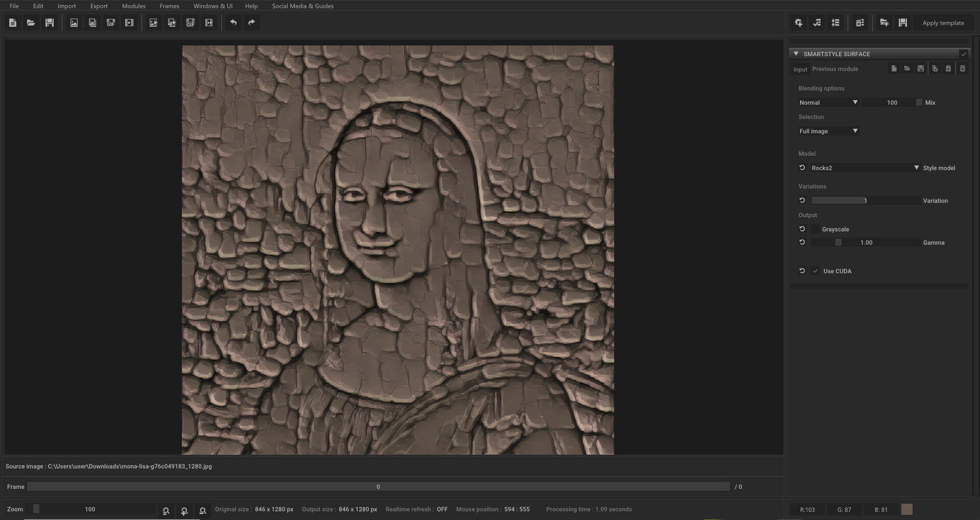The image size is (980, 520).
Task: Select the Export as GIF icon
Action: pos(190,22)
